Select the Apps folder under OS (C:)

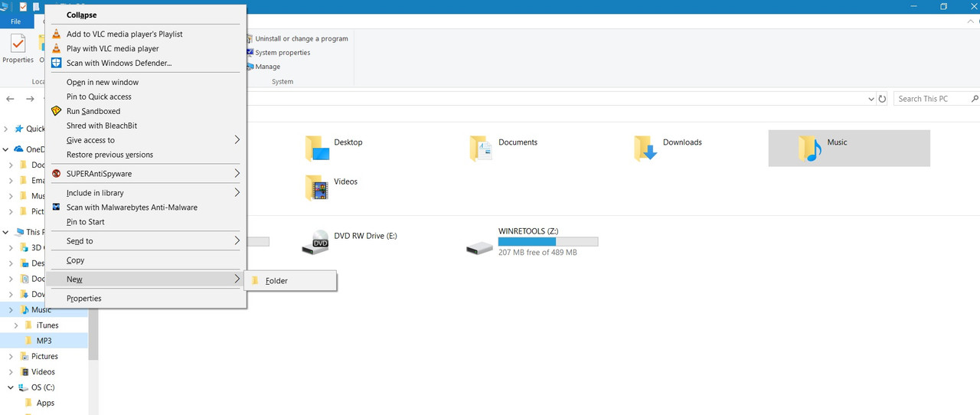45,403
